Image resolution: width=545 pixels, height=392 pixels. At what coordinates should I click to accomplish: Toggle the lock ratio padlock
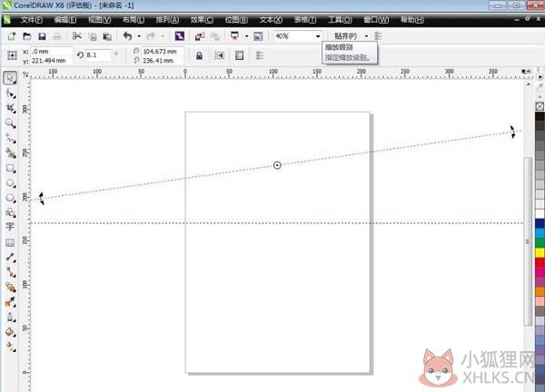(199, 55)
